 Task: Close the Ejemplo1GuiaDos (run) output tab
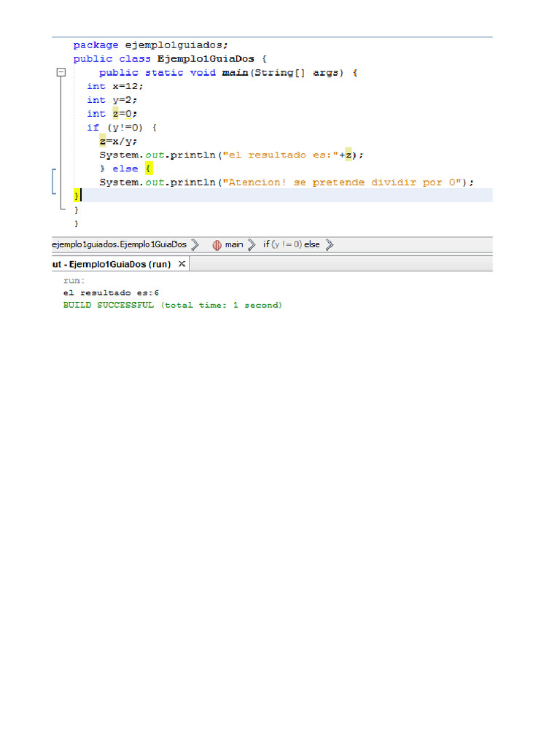pos(182,264)
